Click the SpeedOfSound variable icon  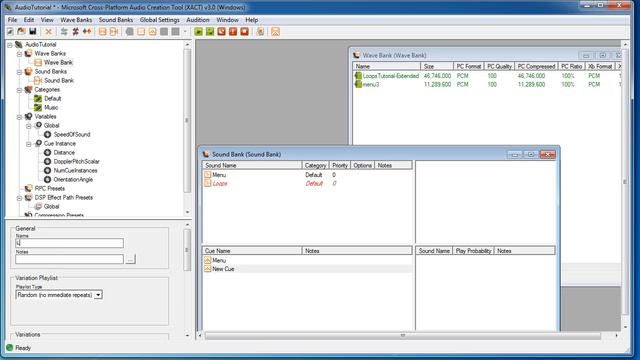tap(47, 134)
